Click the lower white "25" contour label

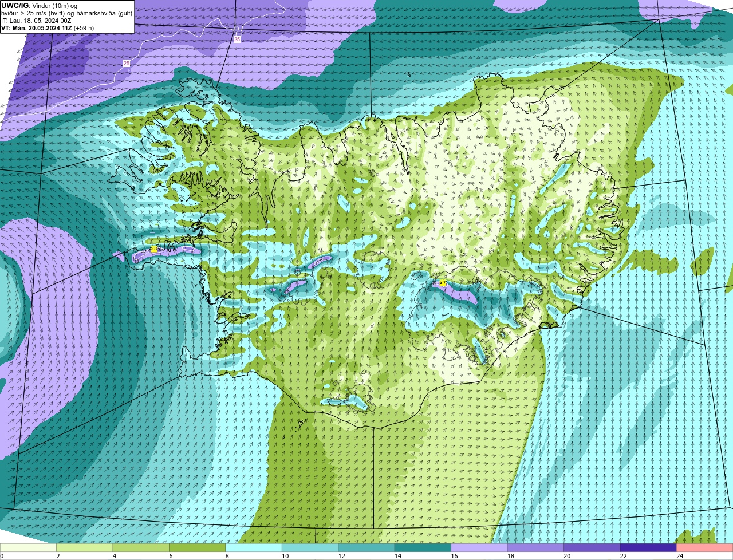(x=127, y=63)
